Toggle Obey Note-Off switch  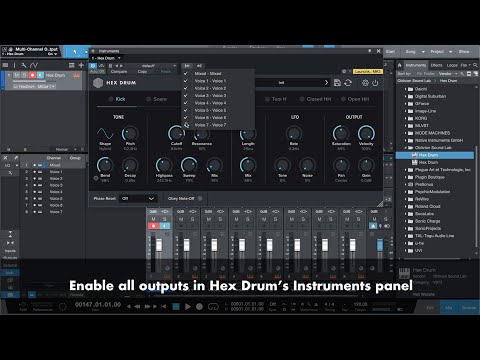click(x=200, y=198)
